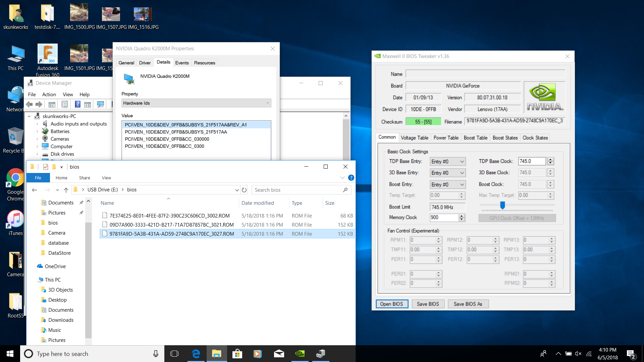
Task: Click the Forward arrow in Device Manager toolbar
Action: (39, 104)
